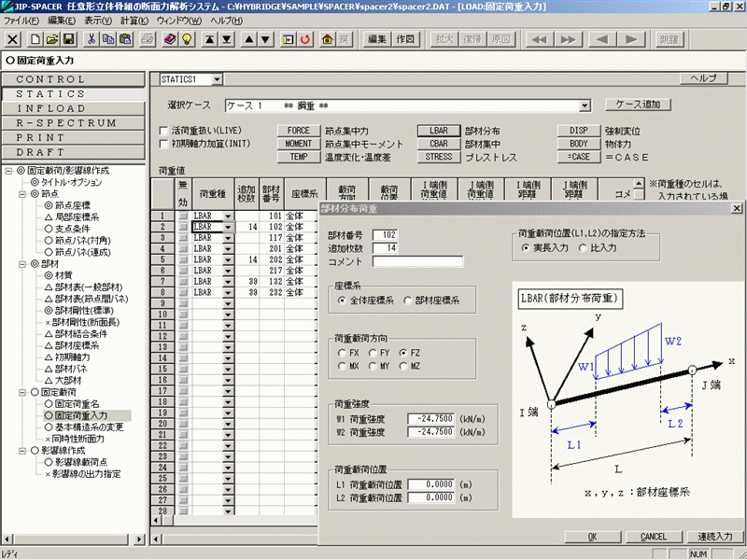Click the light bulb hint icon
747x560 pixels.
coord(187,39)
